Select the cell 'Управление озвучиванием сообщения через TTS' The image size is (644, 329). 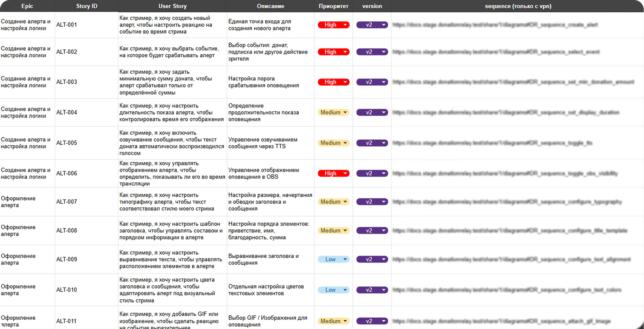pos(270,143)
